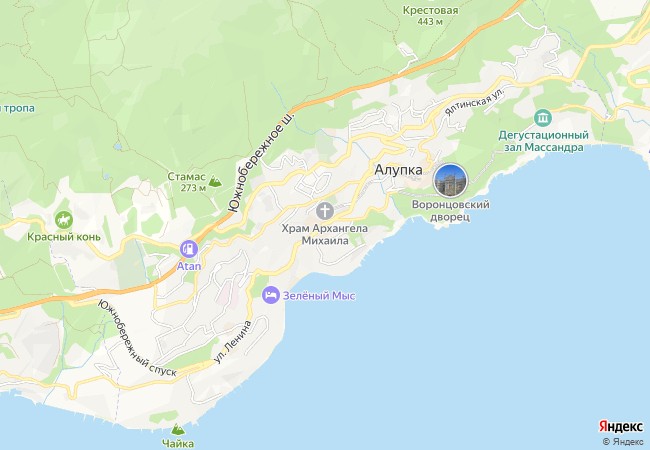Select the Крестовая 443 м label
Screen dimensions: 650x450
(431, 15)
